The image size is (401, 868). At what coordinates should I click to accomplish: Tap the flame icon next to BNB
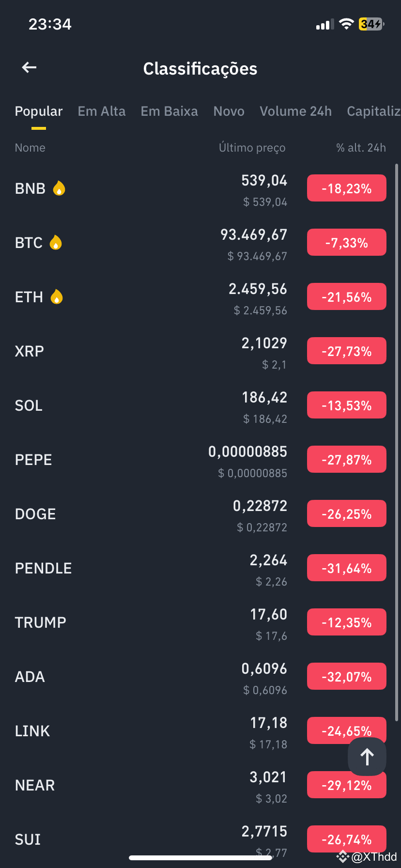coord(59,188)
